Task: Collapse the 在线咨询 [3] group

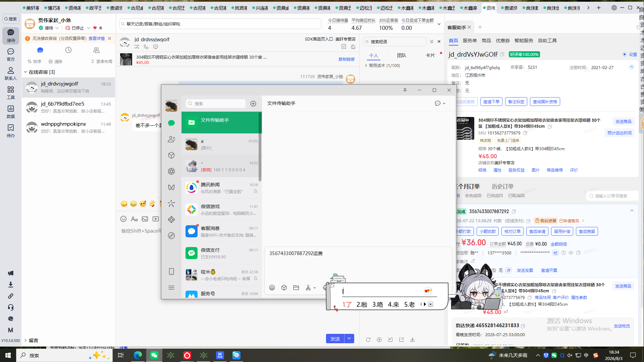Action: [25, 72]
